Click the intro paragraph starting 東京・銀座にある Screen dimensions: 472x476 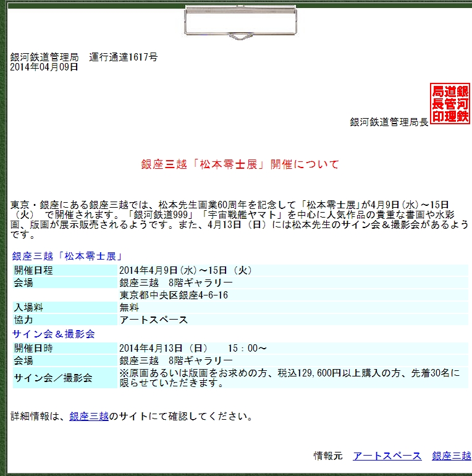239,219
